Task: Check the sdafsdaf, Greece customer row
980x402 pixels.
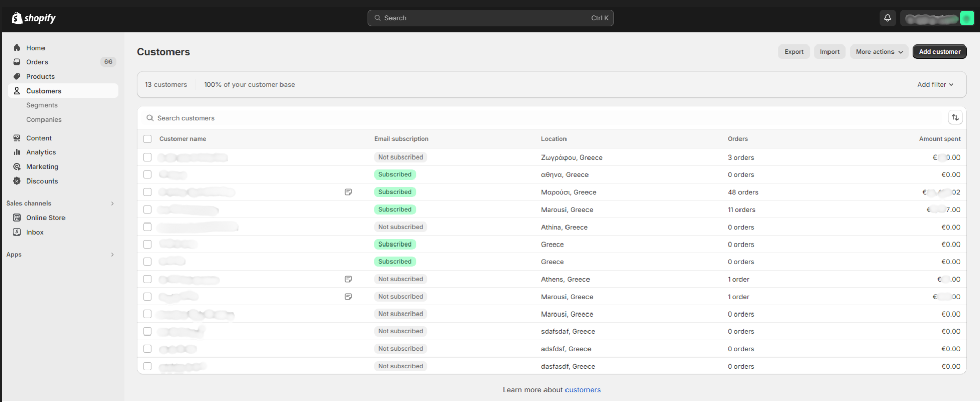Action: (x=147, y=331)
